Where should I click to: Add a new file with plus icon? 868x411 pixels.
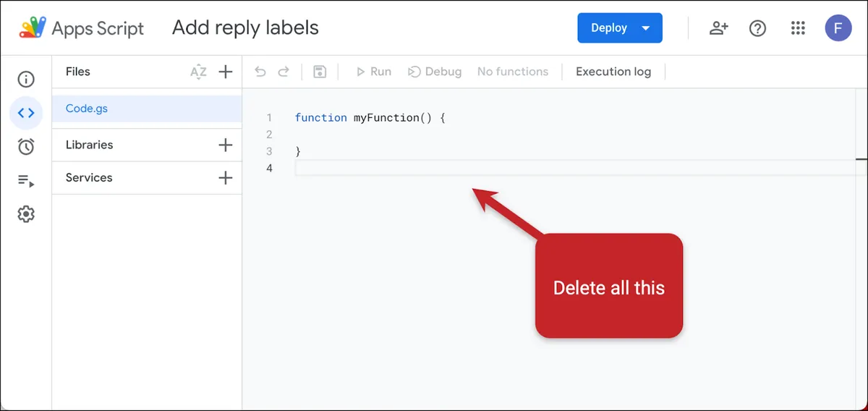(x=226, y=72)
